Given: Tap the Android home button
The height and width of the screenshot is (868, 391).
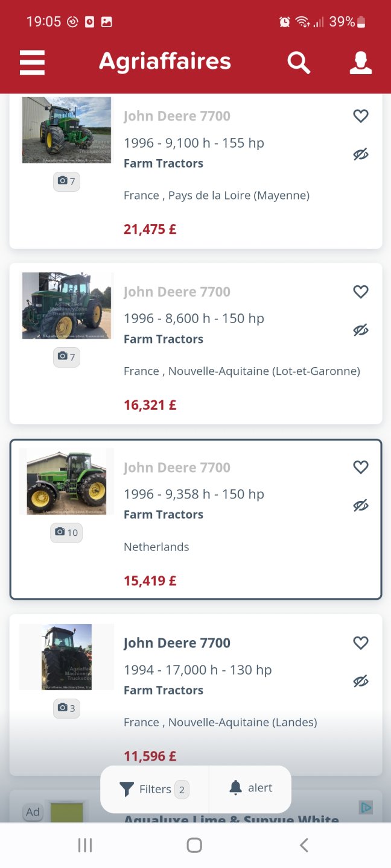Looking at the screenshot, I should pyautogui.click(x=194, y=844).
